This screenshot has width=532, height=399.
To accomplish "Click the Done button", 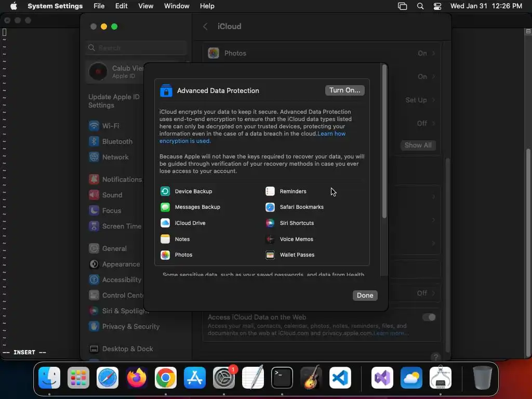I will coord(365,296).
